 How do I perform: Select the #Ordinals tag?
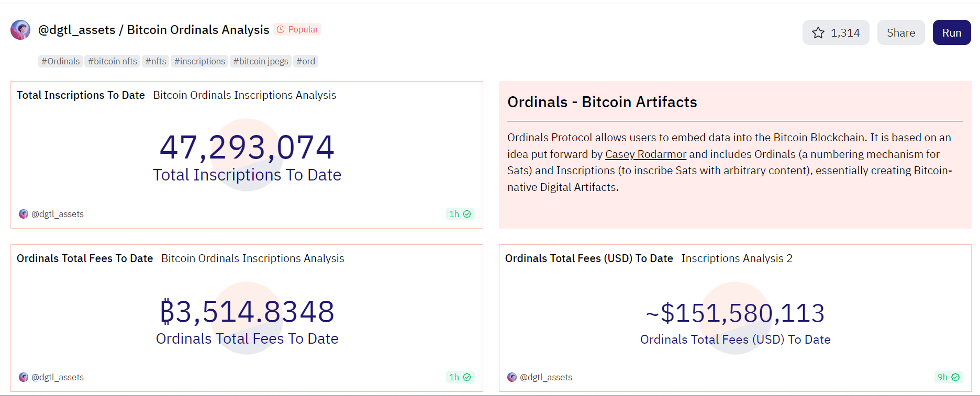[x=60, y=61]
